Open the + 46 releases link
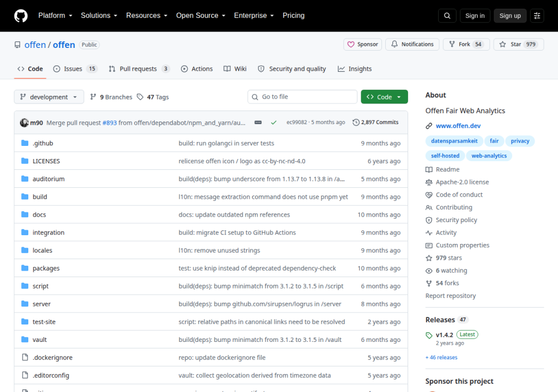558x392 pixels. pos(441,358)
